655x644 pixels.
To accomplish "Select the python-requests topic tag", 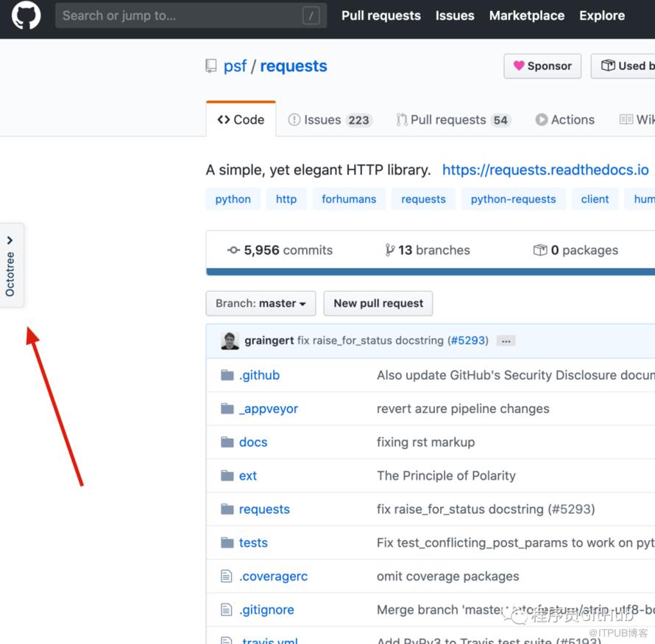I will pos(514,199).
